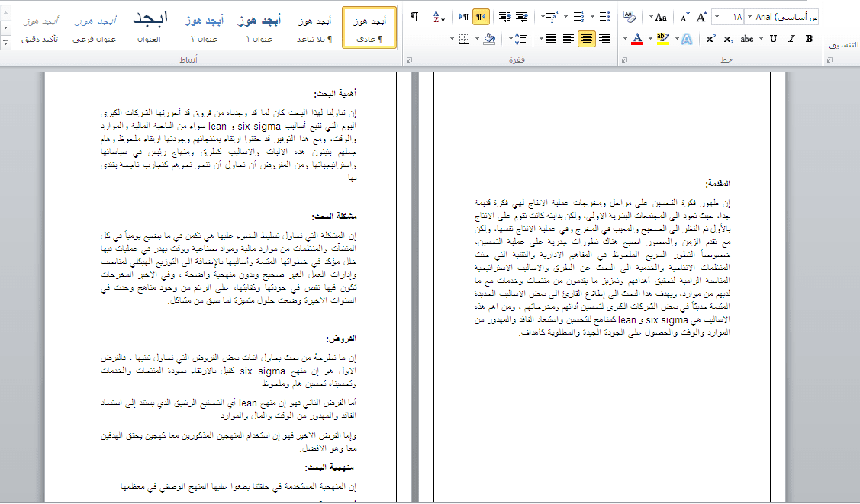
Task: Open the Change Case (Aa) menu
Action: click(659, 17)
